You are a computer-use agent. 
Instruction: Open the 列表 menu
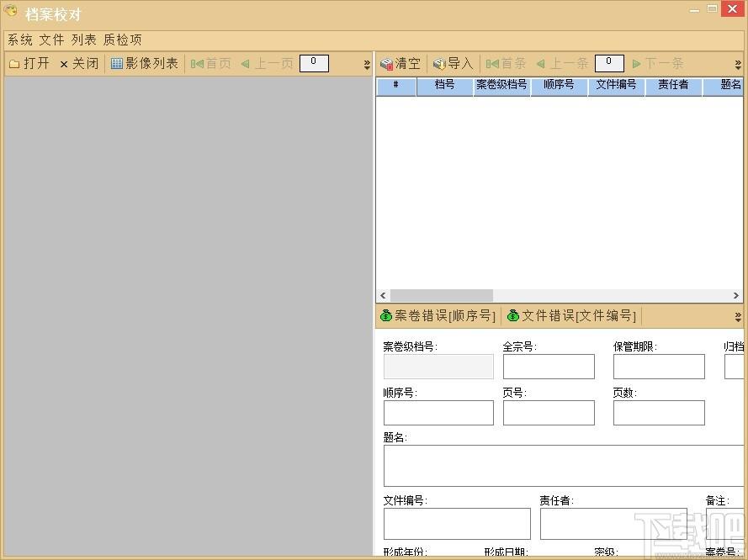(83, 40)
